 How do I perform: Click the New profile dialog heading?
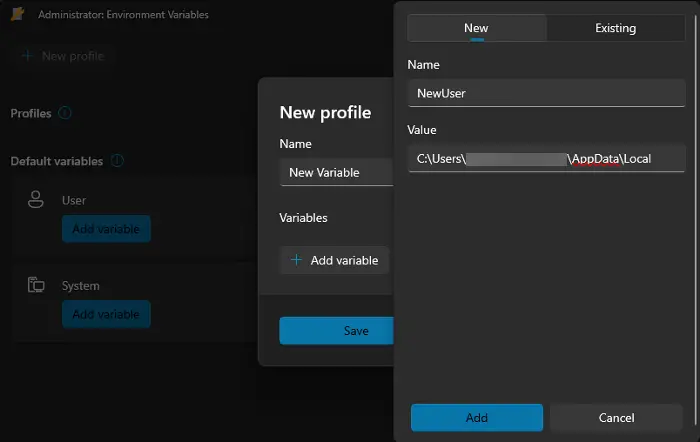325,113
